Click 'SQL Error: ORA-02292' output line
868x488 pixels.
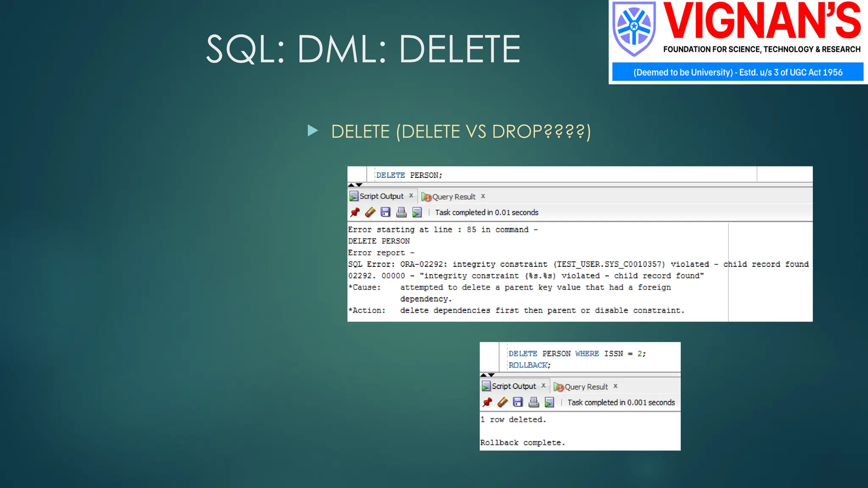coord(579,264)
